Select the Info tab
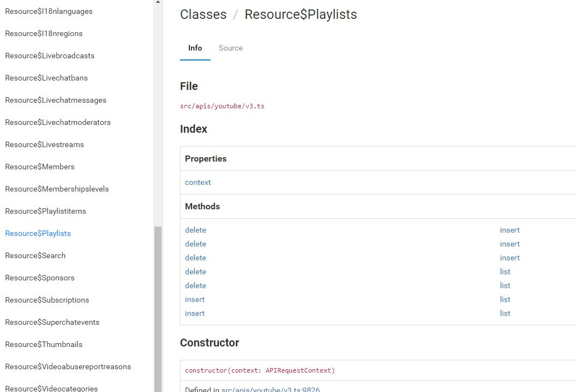Viewport: 577px width, 392px height. coord(195,48)
